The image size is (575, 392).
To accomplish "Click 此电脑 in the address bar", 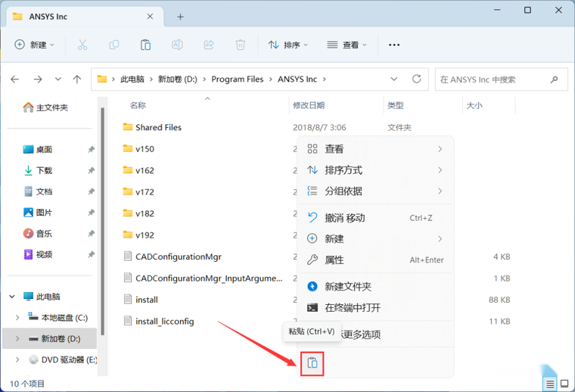I will point(132,79).
